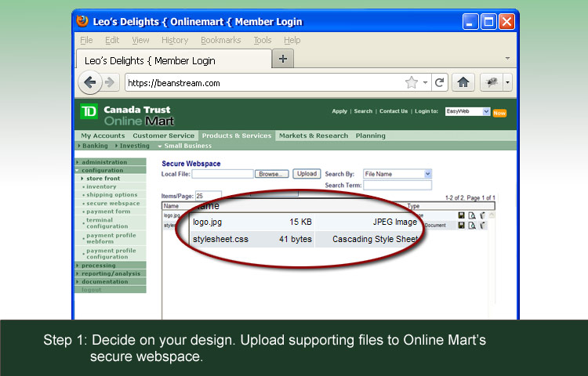The height and width of the screenshot is (376, 588).
Task: Open a new tab with the plus button
Action: pyautogui.click(x=283, y=59)
